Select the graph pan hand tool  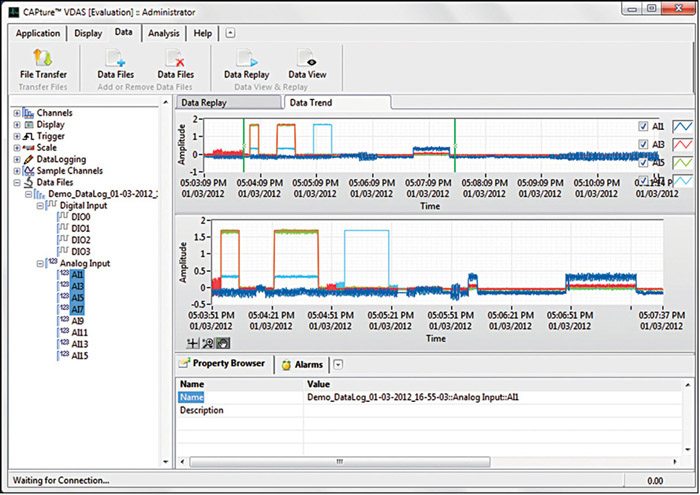(x=222, y=342)
